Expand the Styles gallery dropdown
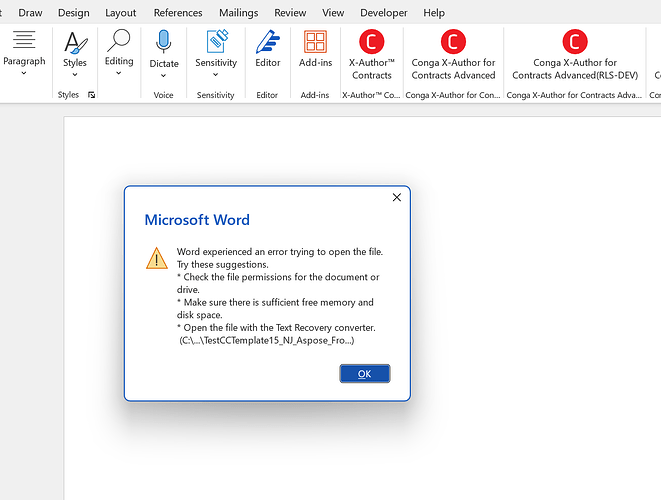The width and height of the screenshot is (661, 500). point(75,74)
